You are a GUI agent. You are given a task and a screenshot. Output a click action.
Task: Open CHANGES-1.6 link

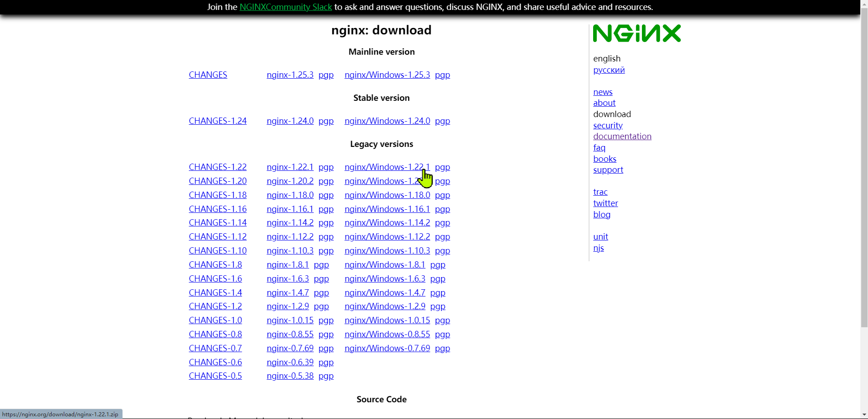click(216, 279)
